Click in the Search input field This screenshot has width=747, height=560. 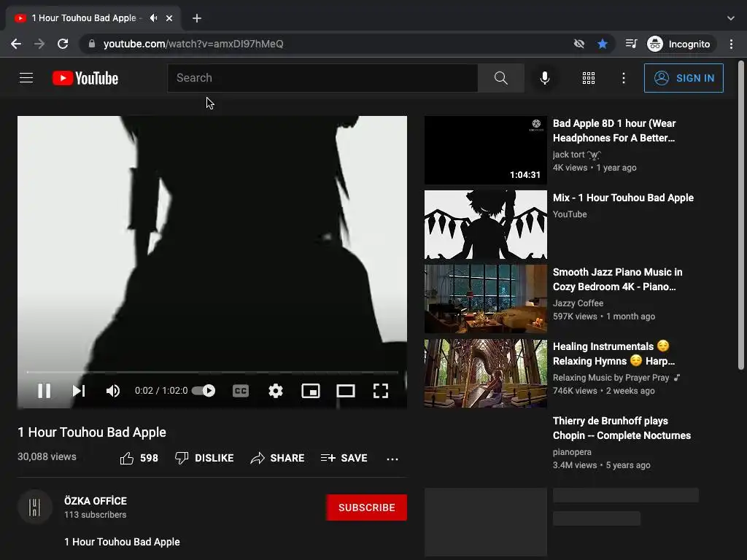(x=322, y=77)
